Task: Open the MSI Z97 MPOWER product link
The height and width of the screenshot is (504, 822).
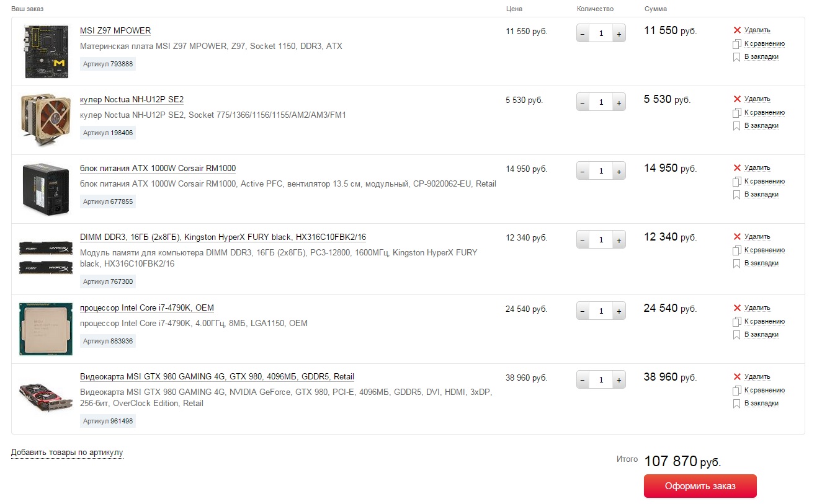Action: point(115,31)
